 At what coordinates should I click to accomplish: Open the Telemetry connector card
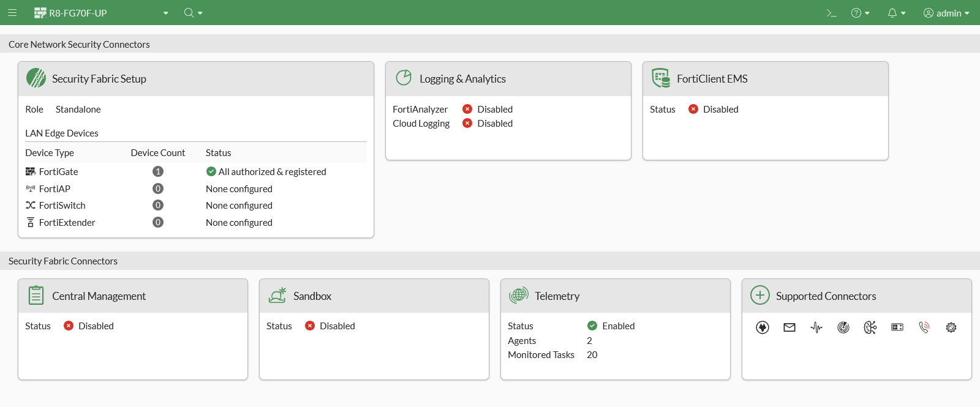[x=557, y=296]
